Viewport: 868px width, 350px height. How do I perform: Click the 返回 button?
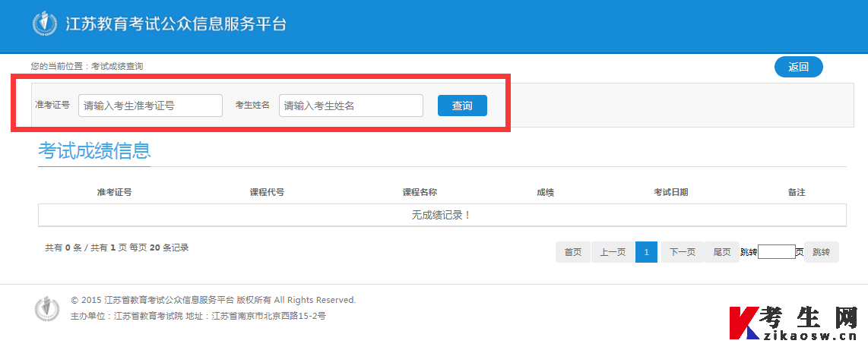[x=798, y=67]
